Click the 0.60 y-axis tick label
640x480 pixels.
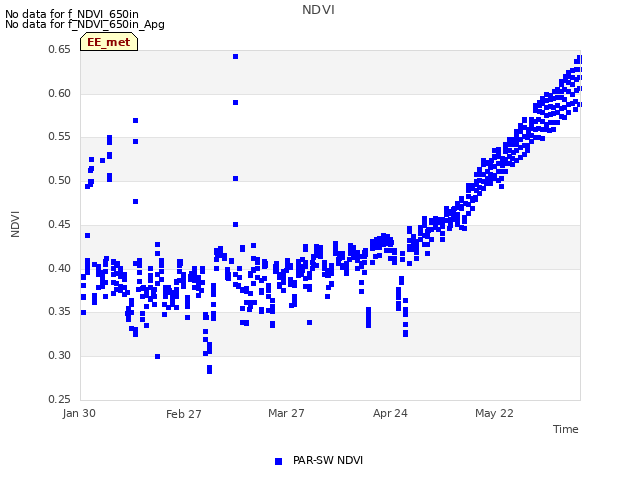(59, 93)
